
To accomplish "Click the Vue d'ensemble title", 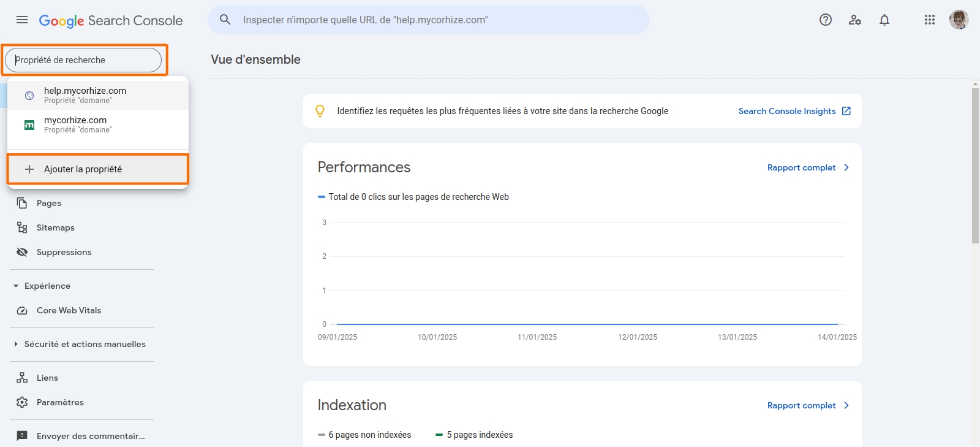I will (255, 59).
